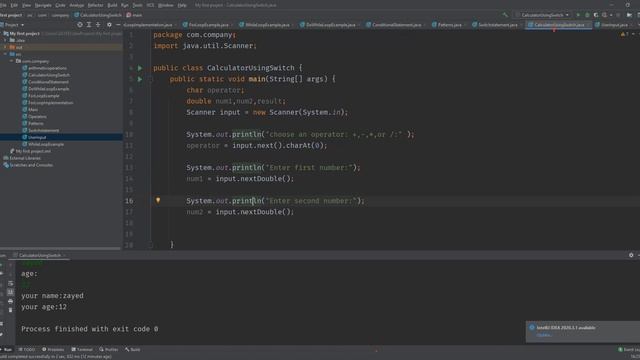The image size is (640, 360).
Task: Open the View menu
Action: pyautogui.click(x=27, y=5)
